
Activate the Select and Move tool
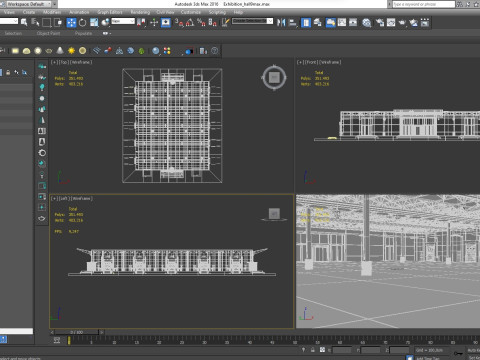coord(71,22)
